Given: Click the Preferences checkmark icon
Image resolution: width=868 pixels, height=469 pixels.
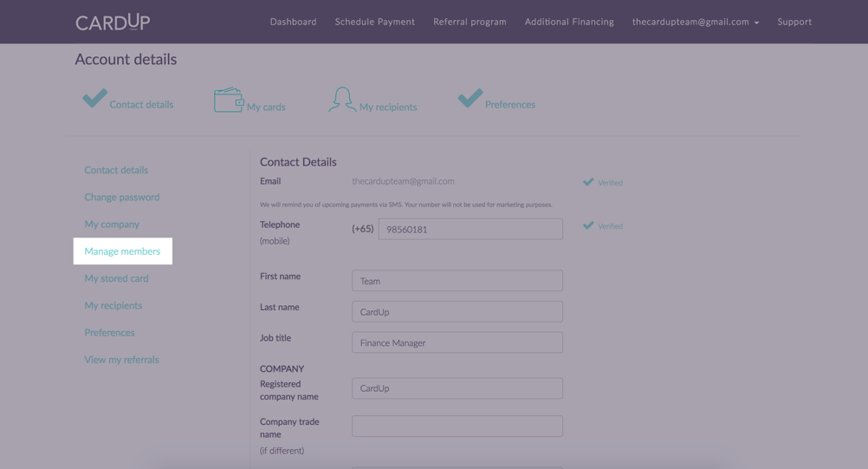Looking at the screenshot, I should click(470, 98).
